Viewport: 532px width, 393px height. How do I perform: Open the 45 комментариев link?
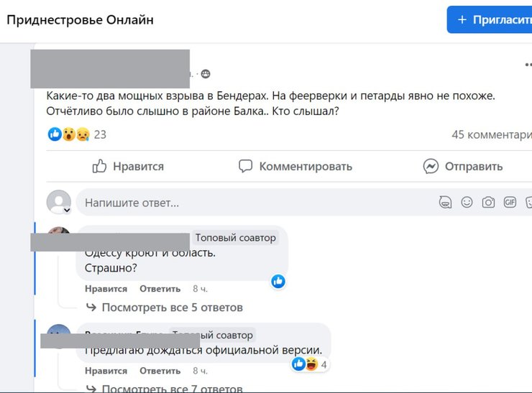pyautogui.click(x=492, y=134)
